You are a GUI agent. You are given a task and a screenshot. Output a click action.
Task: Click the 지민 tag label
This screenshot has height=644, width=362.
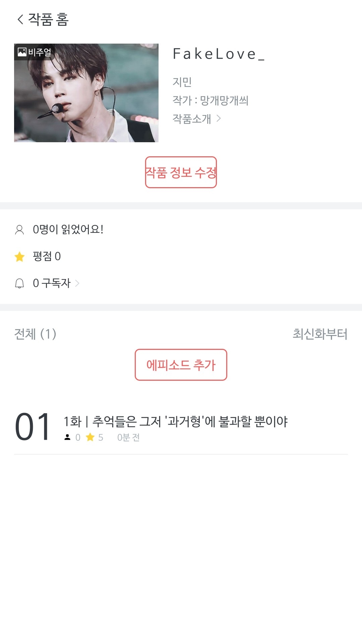[182, 82]
